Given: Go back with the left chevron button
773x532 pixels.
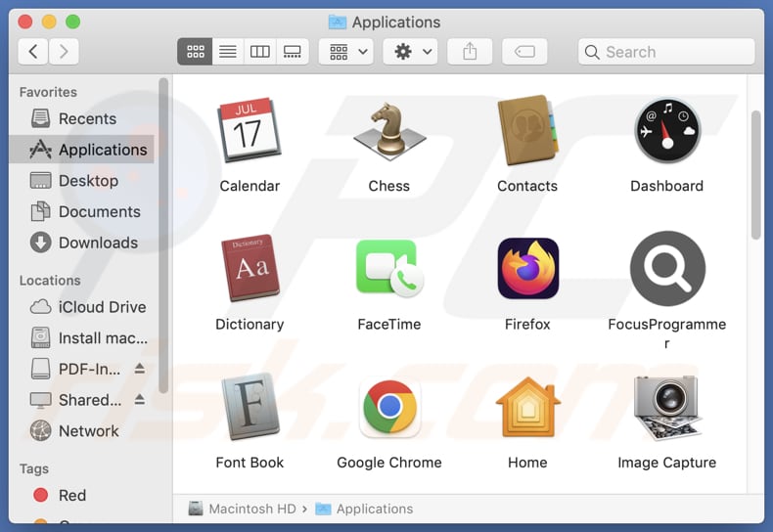Looking at the screenshot, I should click(x=33, y=51).
